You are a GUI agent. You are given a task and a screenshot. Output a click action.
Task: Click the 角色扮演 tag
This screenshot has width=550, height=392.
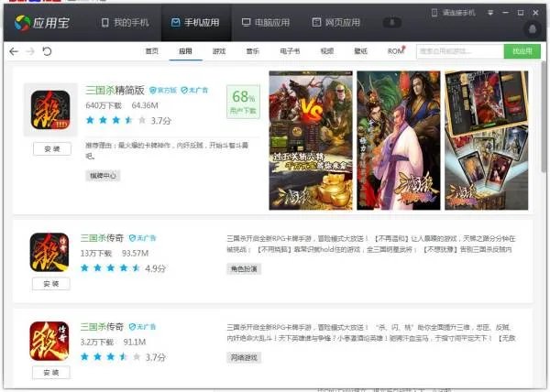coord(244,269)
